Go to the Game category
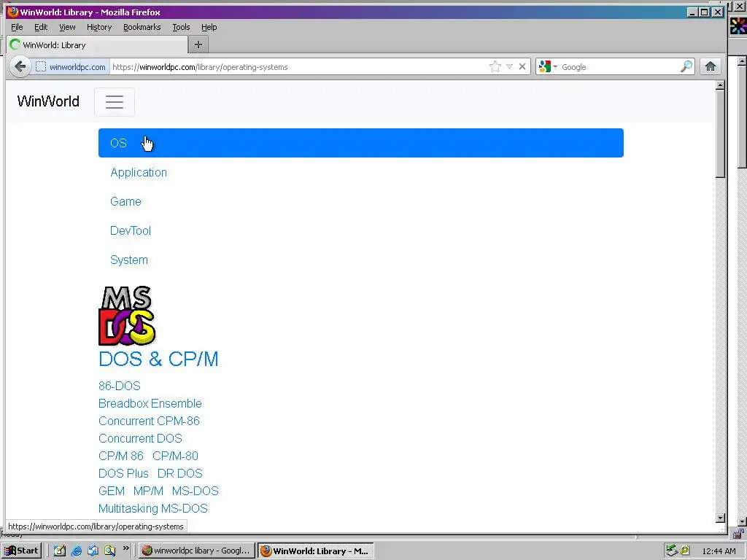This screenshot has height=560, width=747. (x=125, y=201)
